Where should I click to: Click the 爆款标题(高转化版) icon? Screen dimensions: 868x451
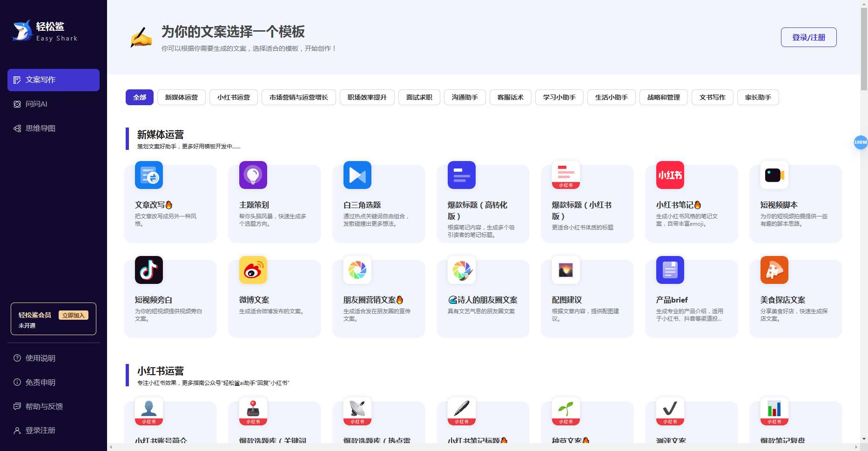462,175
